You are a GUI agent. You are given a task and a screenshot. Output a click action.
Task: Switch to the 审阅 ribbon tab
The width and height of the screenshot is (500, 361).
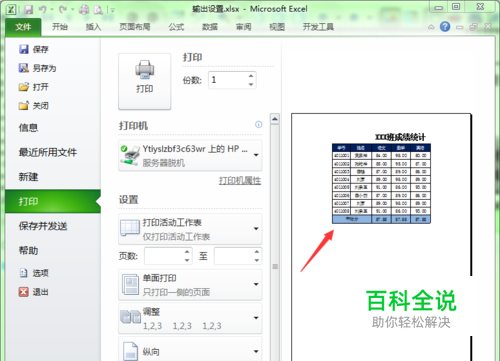pyautogui.click(x=243, y=27)
